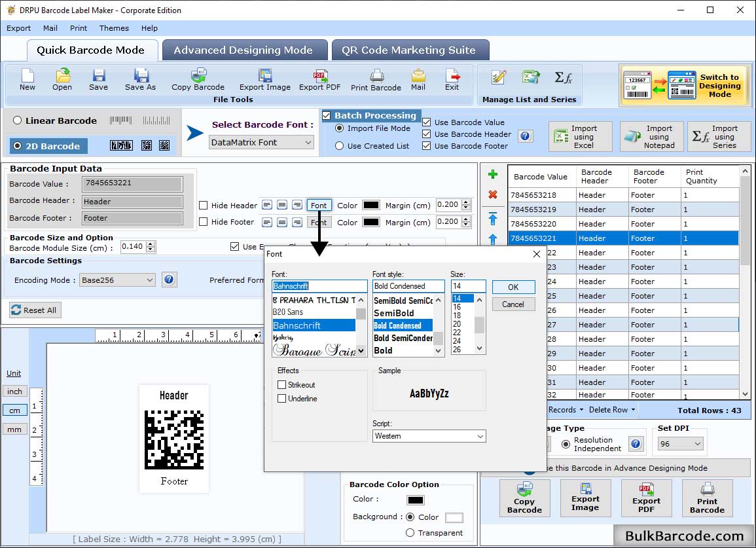Select Use Created List option
The image size is (756, 548).
click(x=340, y=146)
